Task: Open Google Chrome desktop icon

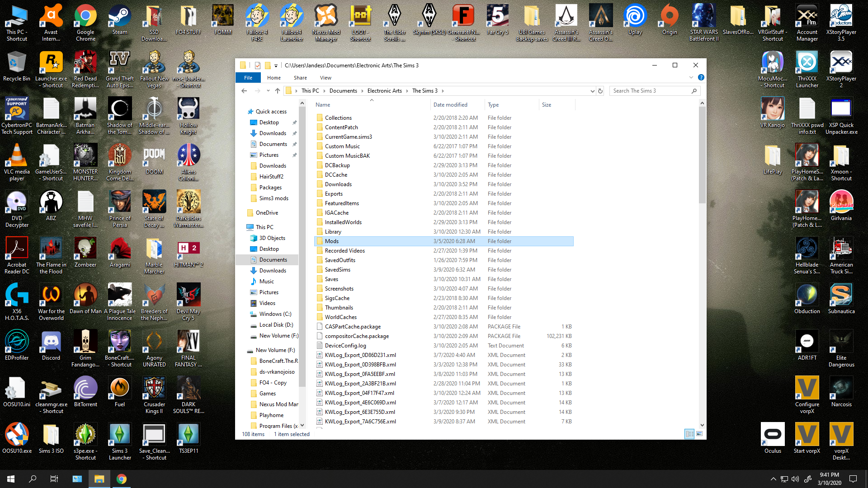Action: 85,23
